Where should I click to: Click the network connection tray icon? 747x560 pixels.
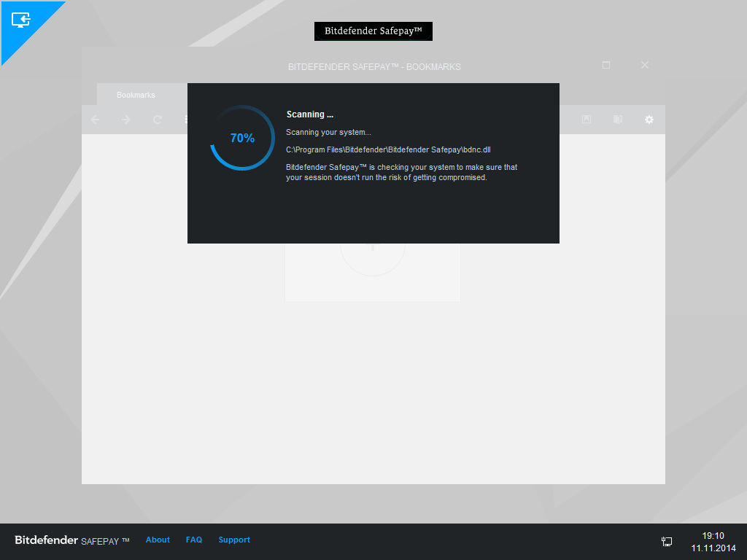tap(667, 542)
